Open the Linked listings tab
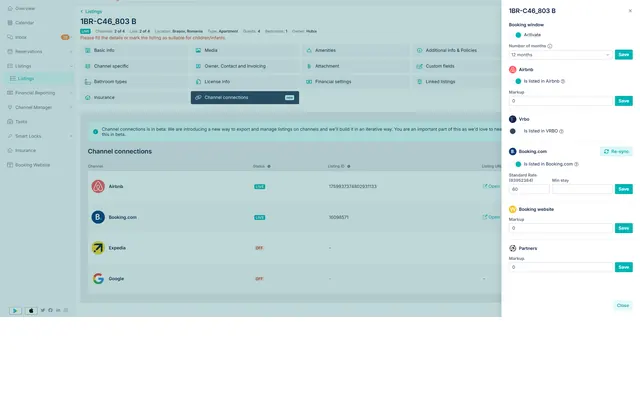 [456, 82]
